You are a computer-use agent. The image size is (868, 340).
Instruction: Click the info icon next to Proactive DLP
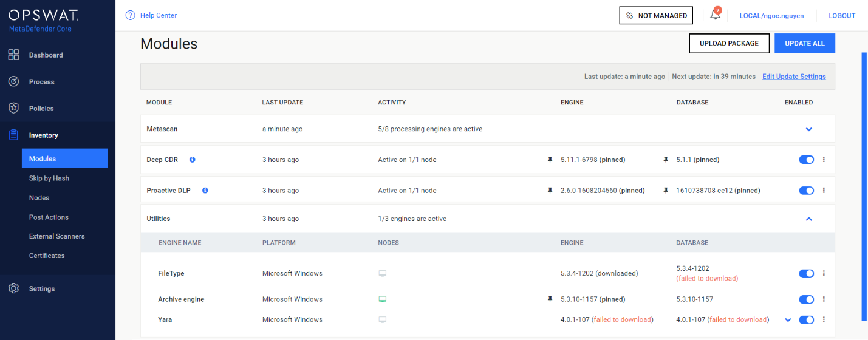(x=205, y=190)
